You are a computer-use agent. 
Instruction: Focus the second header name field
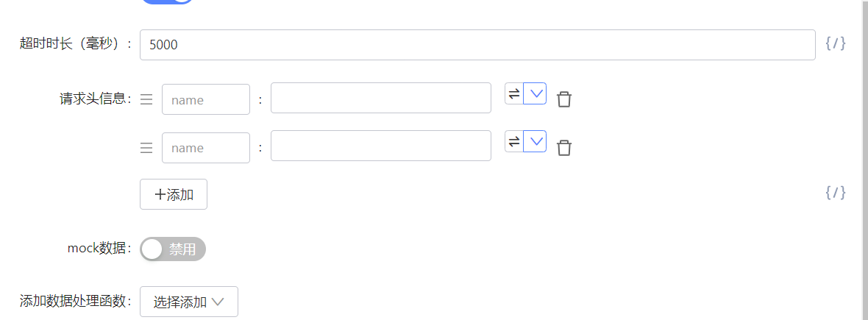point(206,148)
